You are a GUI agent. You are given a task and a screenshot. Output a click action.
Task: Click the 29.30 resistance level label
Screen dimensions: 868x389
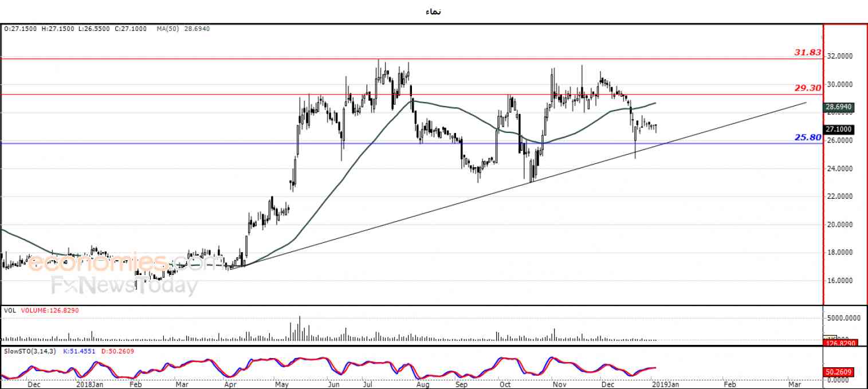pyautogui.click(x=807, y=88)
